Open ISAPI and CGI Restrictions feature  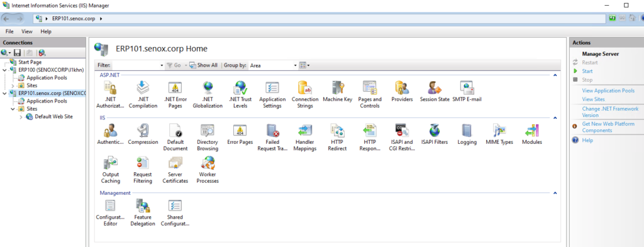click(x=402, y=138)
